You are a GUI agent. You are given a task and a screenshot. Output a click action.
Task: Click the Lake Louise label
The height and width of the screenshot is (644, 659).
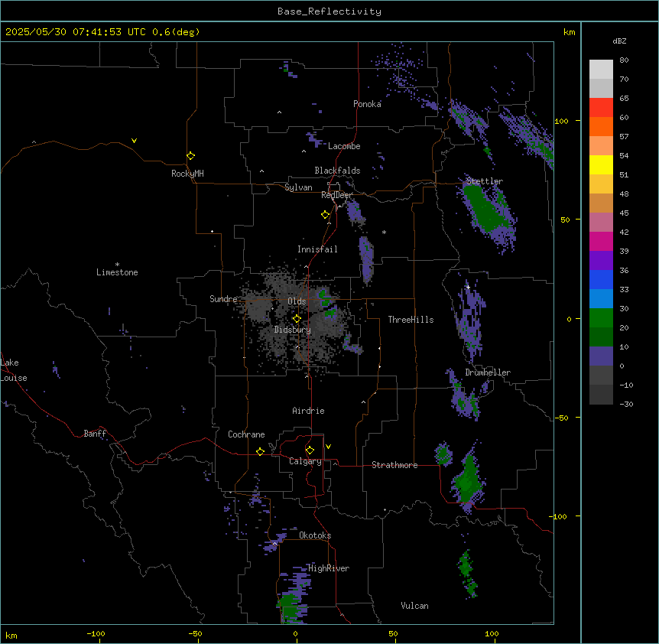(14, 370)
